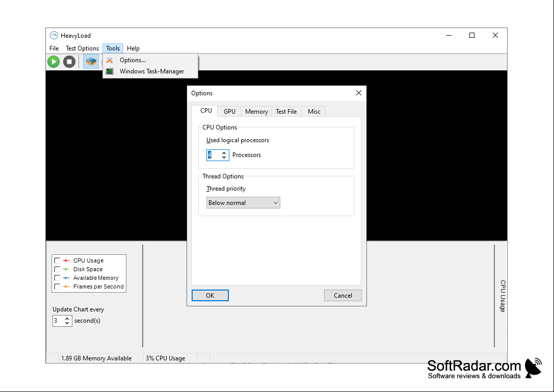Click the "Used logical processors" label

click(x=238, y=140)
